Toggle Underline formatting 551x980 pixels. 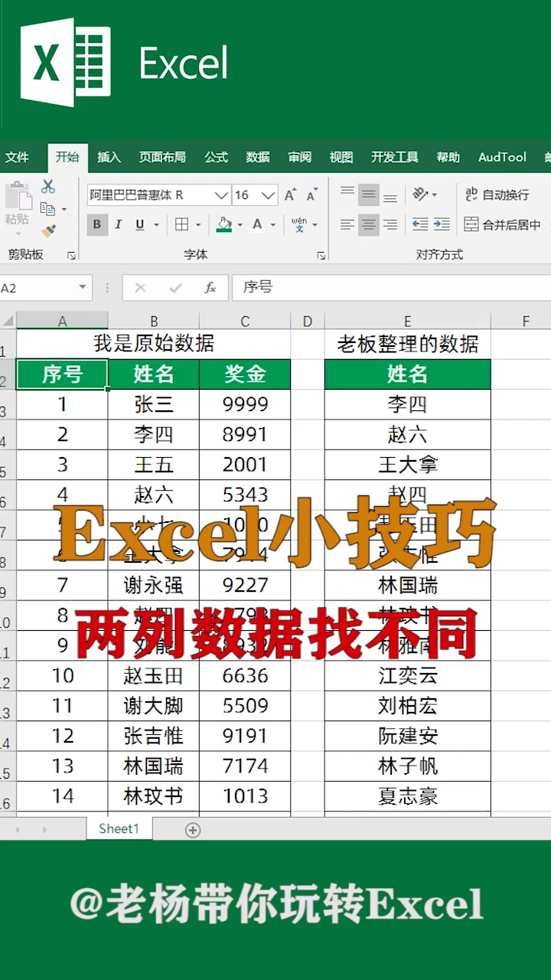[x=139, y=224]
